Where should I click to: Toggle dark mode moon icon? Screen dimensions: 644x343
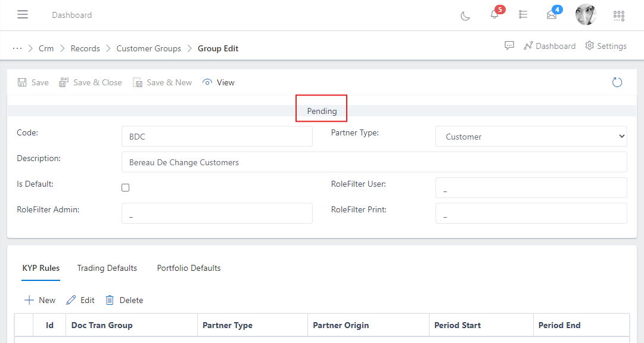465,16
